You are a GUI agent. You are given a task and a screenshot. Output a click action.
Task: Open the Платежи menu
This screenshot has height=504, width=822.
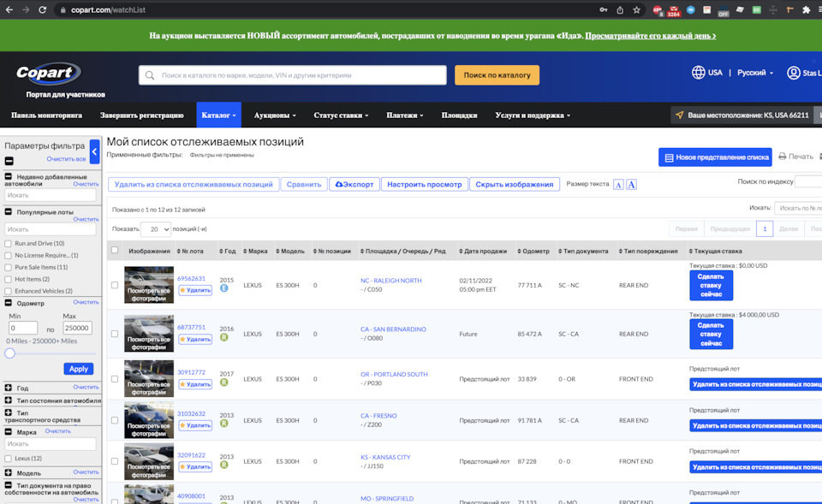[405, 116]
